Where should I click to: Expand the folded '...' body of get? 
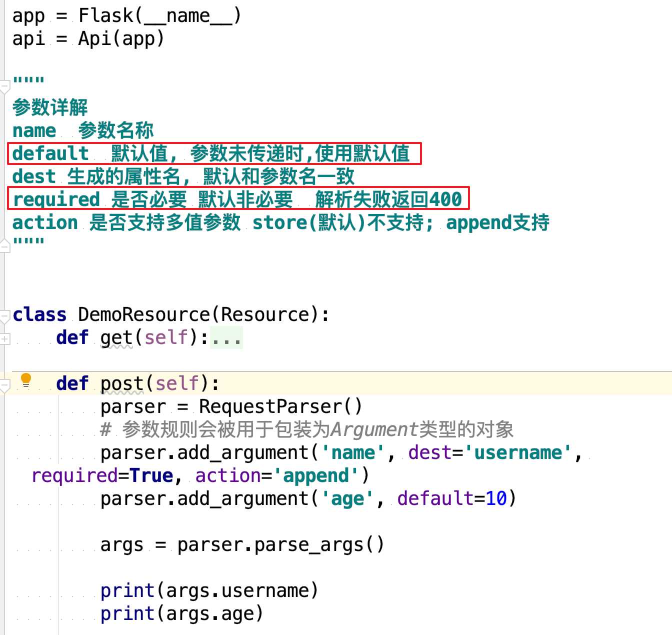tap(226, 337)
